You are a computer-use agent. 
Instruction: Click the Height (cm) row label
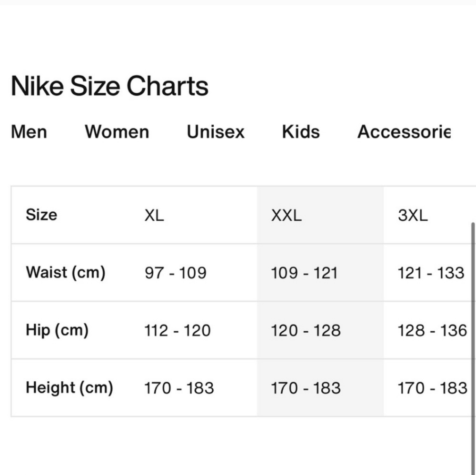(x=69, y=387)
